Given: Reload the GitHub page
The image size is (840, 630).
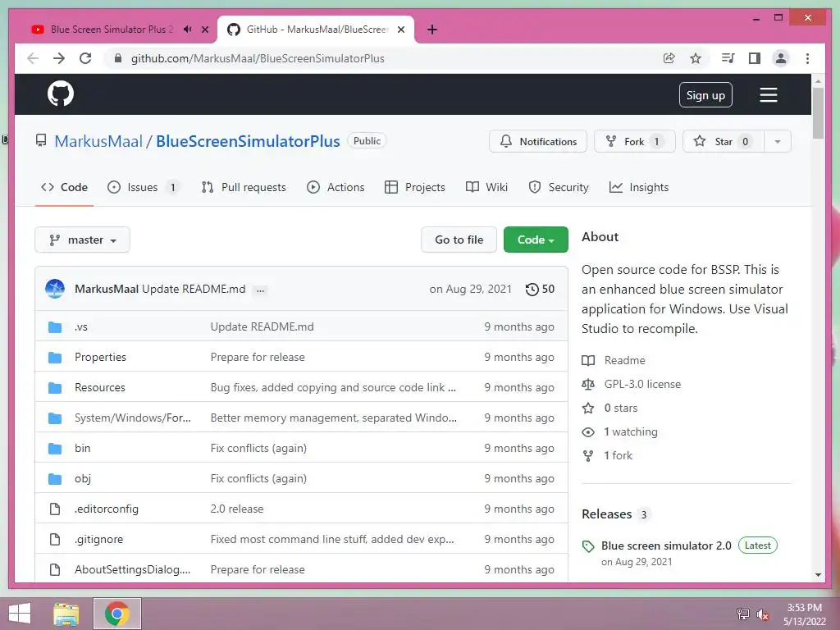Looking at the screenshot, I should 85,58.
